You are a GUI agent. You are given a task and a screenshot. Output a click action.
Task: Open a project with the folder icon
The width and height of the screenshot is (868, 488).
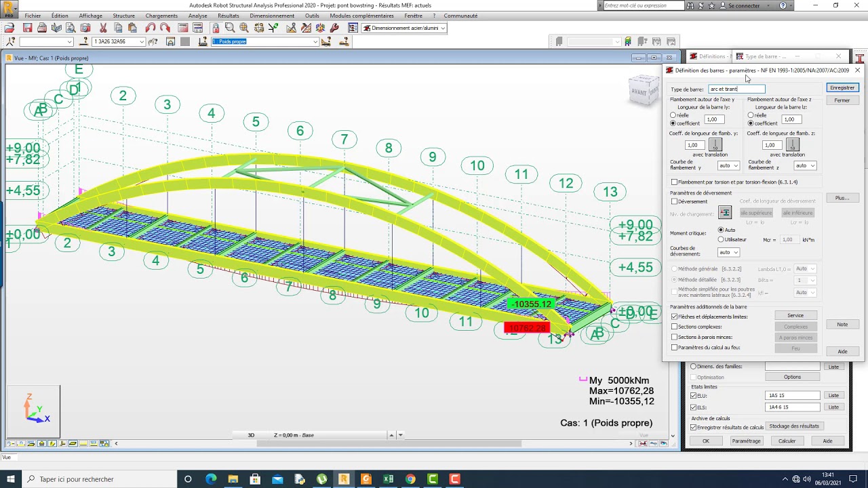pyautogui.click(x=9, y=28)
